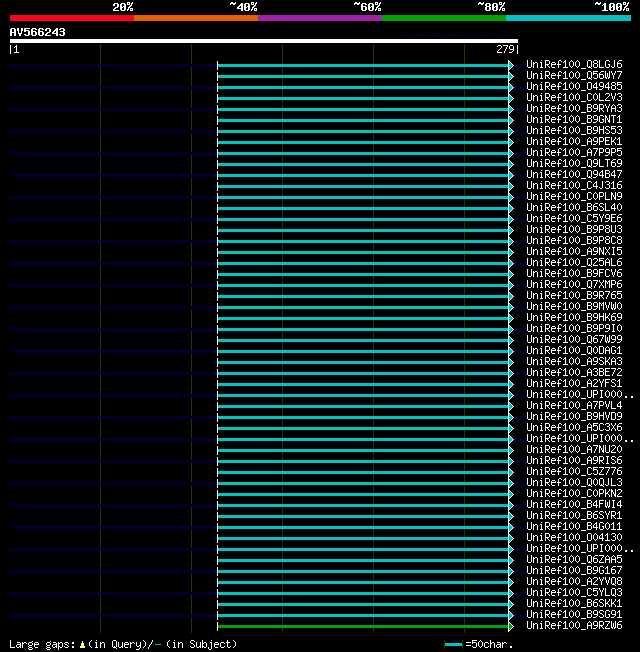Image resolution: width=640 pixels, height=652 pixels.
Task: Select the UniRef100_Q94B47 label
Action: click(574, 174)
